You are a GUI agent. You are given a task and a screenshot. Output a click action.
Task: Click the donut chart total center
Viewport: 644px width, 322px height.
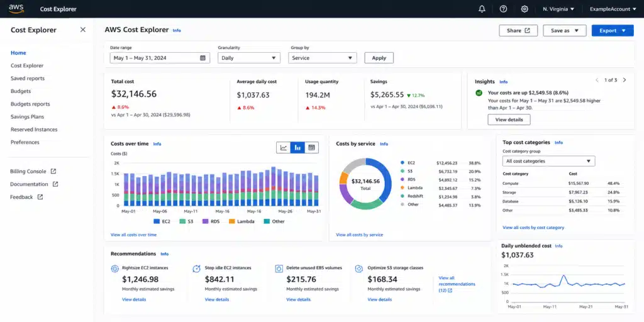tap(365, 184)
